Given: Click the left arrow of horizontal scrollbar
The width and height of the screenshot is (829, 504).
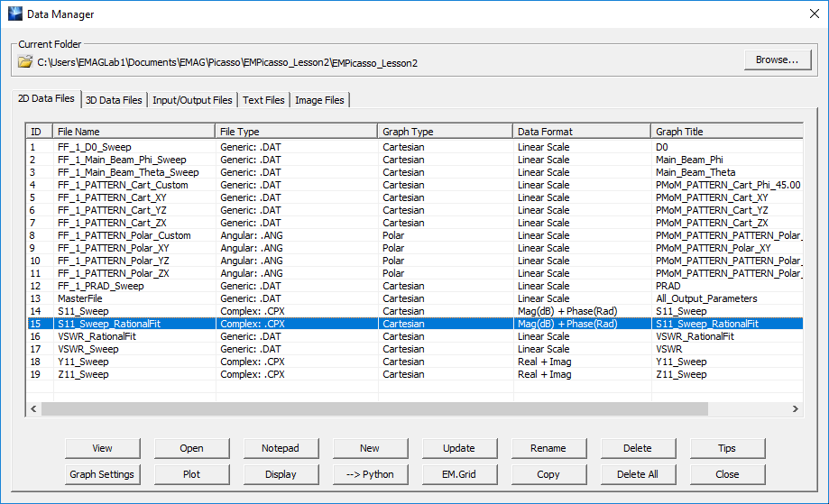Looking at the screenshot, I should (34, 408).
